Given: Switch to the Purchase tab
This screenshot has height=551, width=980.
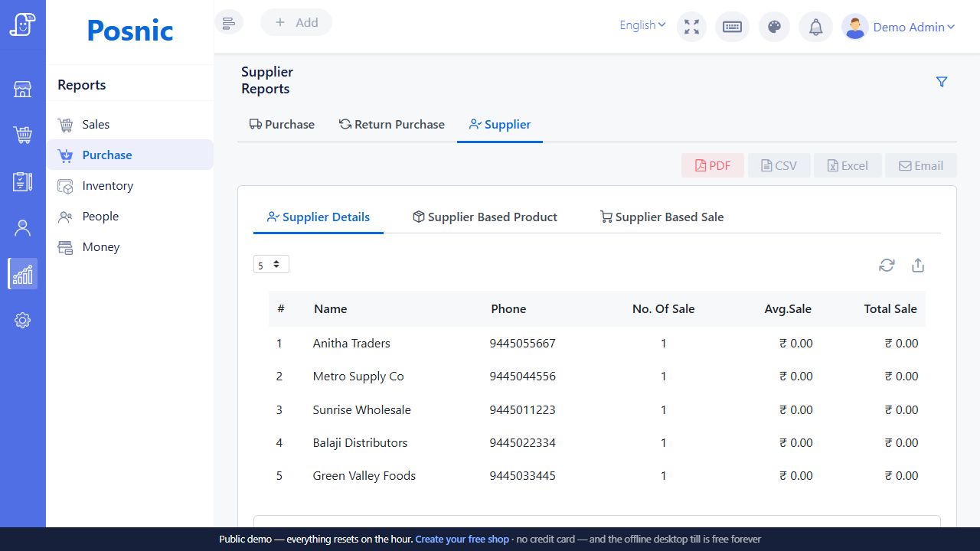Looking at the screenshot, I should (282, 124).
